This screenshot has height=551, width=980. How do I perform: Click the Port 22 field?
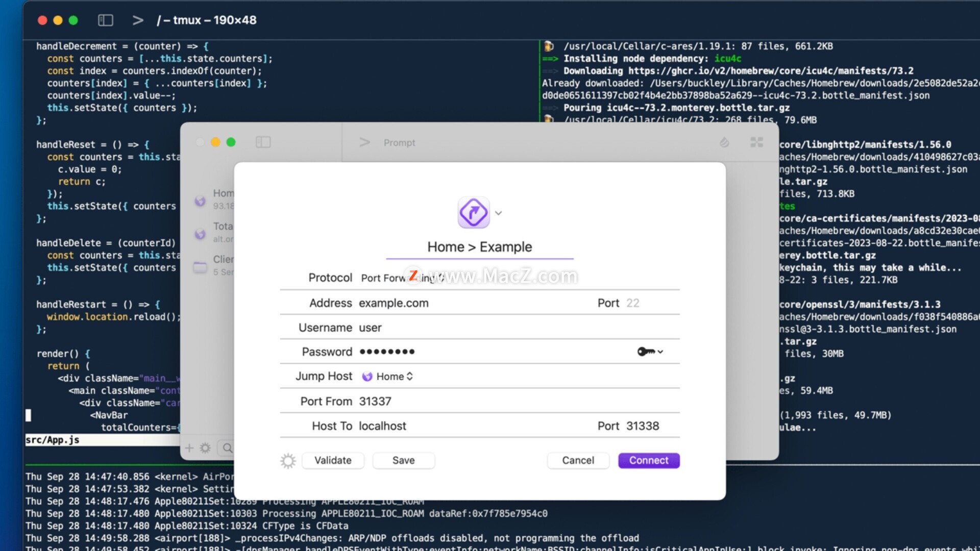pos(652,303)
